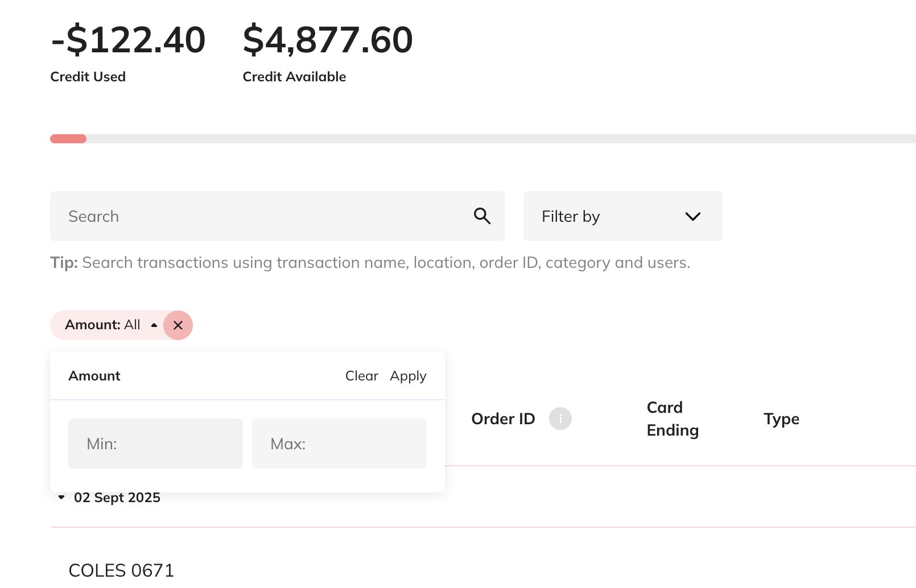Toggle the Amount: All filter chip
This screenshot has width=916, height=588.
[x=107, y=325]
